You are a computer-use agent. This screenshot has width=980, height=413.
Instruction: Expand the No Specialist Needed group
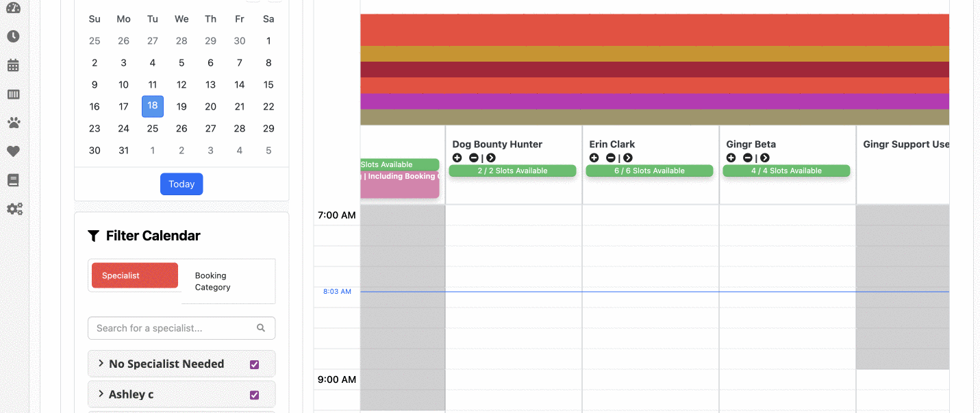(x=101, y=364)
